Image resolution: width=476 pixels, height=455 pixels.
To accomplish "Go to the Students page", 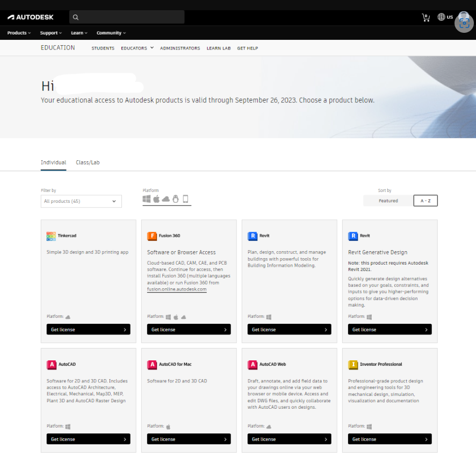I will pyautogui.click(x=103, y=48).
